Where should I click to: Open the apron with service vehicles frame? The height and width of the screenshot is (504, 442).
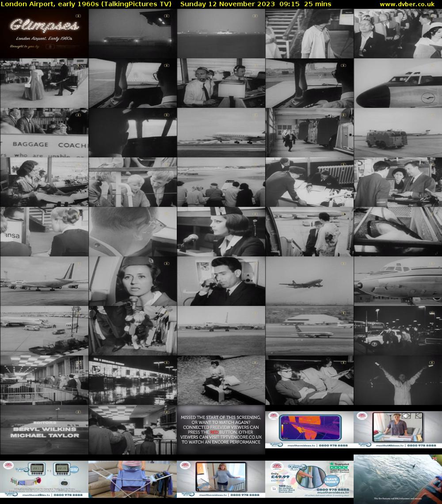coord(44,330)
